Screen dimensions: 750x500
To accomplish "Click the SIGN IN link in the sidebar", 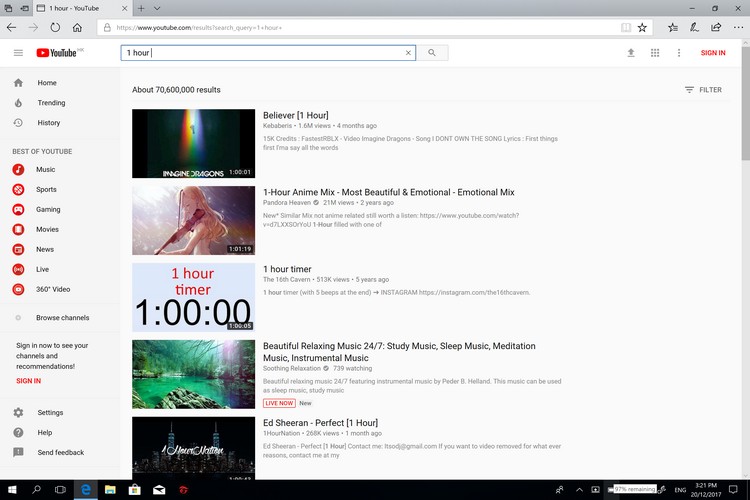I will tap(29, 381).
